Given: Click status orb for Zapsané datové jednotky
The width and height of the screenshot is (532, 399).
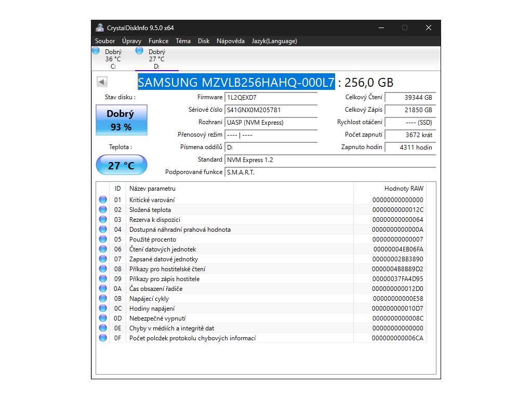Looking at the screenshot, I should click(x=103, y=259).
